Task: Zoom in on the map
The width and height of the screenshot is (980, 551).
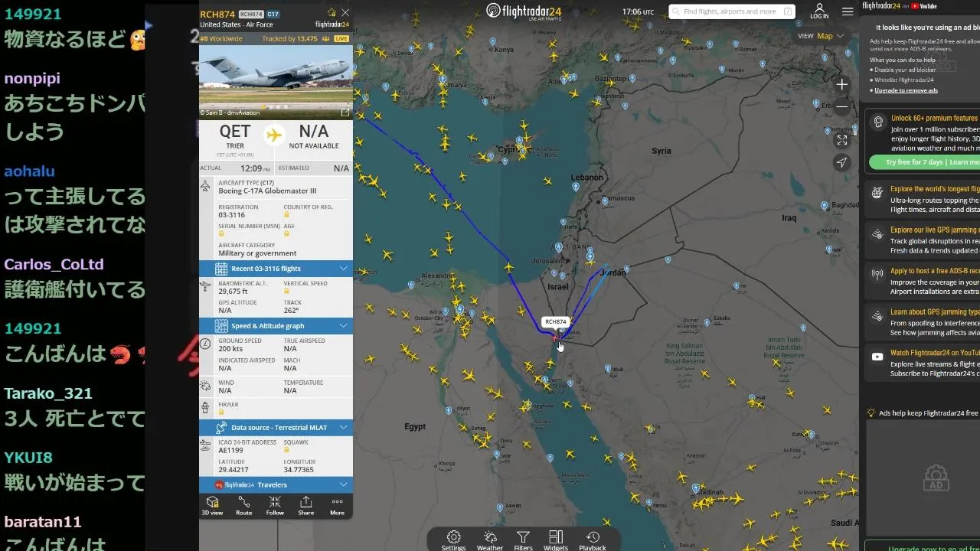Action: tap(842, 84)
